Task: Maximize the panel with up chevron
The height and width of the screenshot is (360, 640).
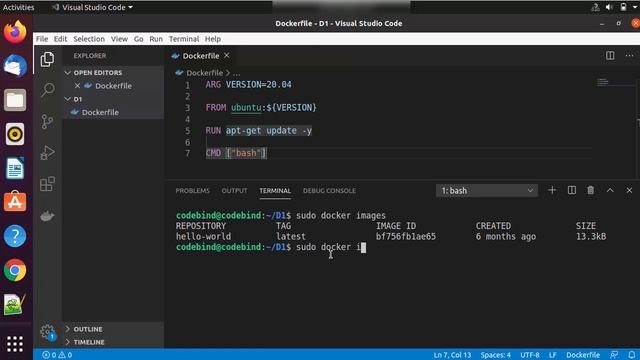Action: 610,190
